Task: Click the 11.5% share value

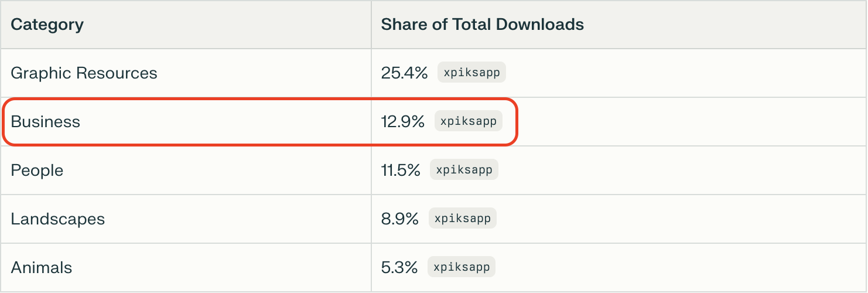Action: [x=401, y=171]
